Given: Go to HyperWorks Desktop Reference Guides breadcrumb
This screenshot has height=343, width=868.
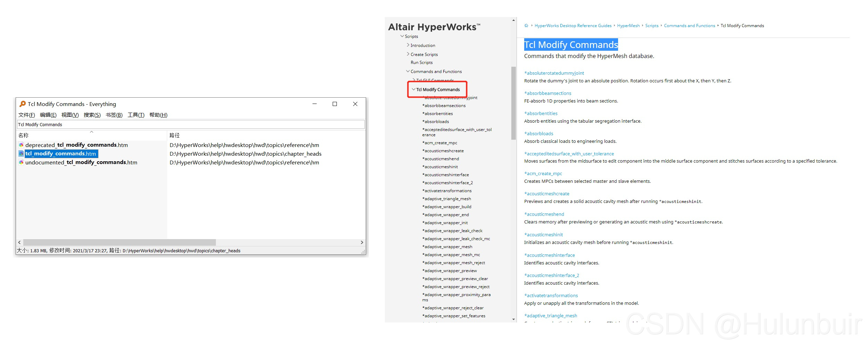Looking at the screenshot, I should [x=573, y=26].
